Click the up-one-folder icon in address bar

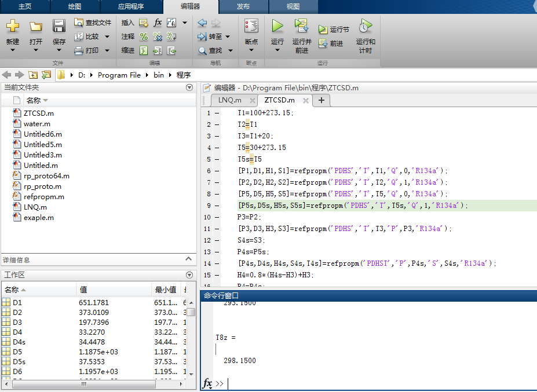point(34,75)
